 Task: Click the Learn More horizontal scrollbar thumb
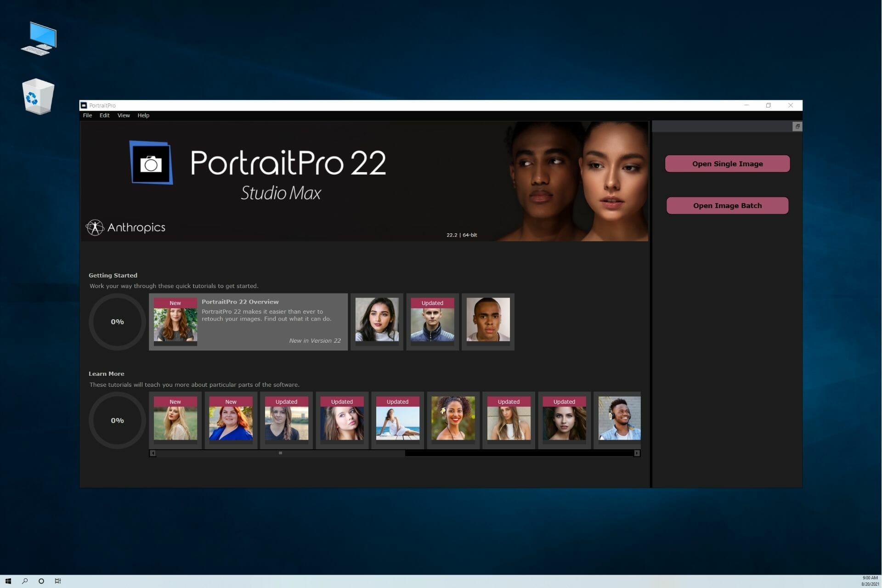[280, 453]
